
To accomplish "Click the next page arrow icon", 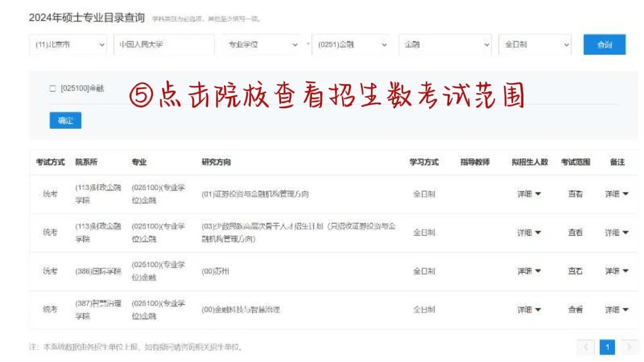I will click(627, 346).
